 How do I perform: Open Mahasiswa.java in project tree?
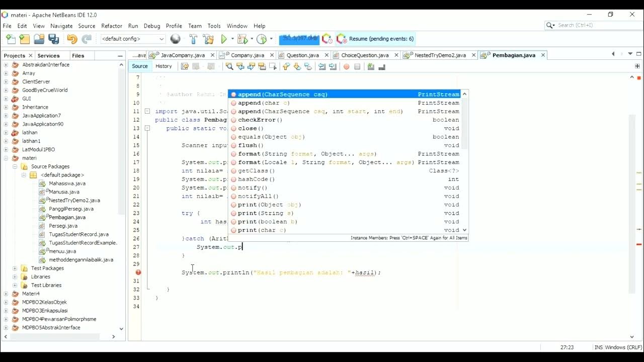click(67, 184)
